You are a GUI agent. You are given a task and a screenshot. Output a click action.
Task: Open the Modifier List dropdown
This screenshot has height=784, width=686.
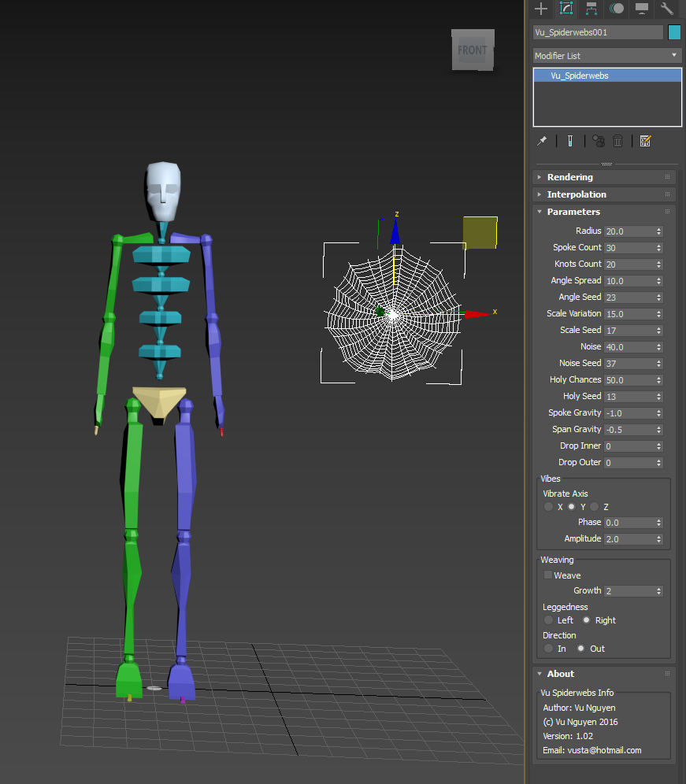click(606, 56)
